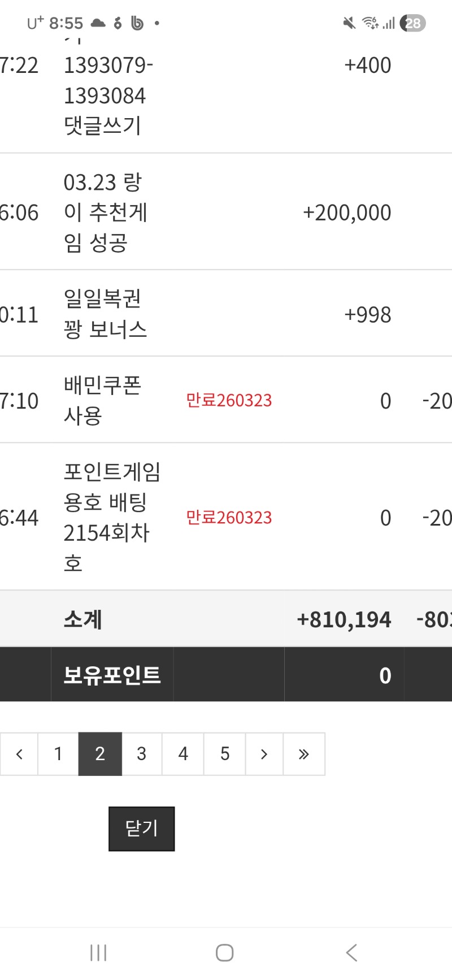Viewport: 452px width, 980px height.
Task: Tap the 일일복권 꽝 보너스 entry
Action: tap(105, 314)
